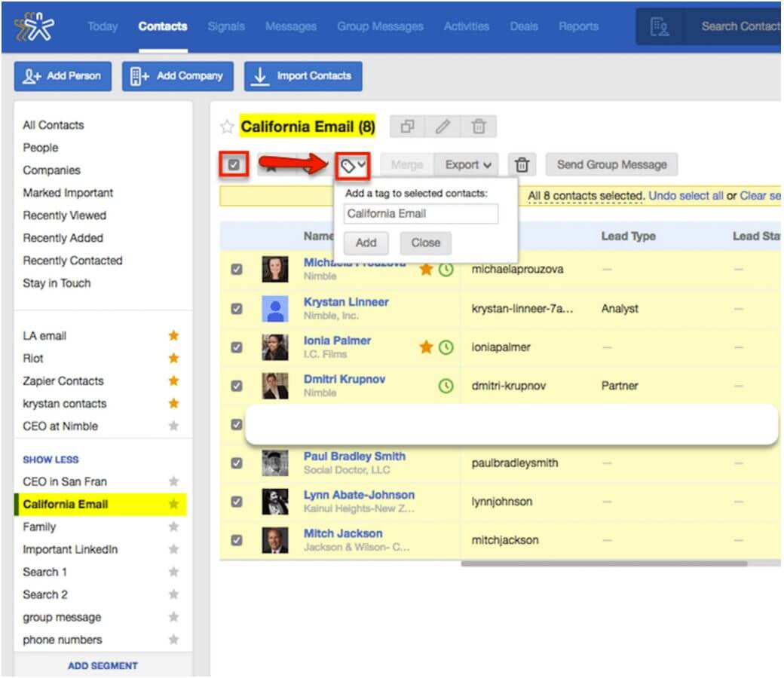Viewport: 784px width, 678px height.
Task: Click the duplicate segment icon
Action: pos(407,127)
